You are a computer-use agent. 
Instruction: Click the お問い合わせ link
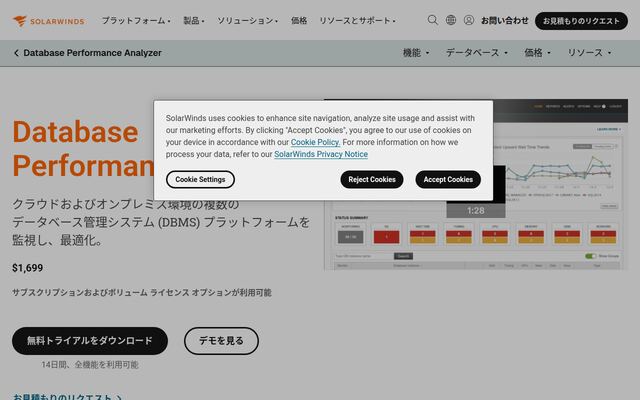[x=504, y=20]
